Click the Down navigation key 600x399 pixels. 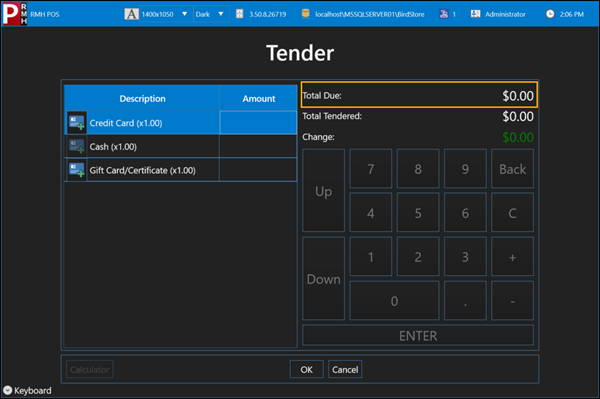click(x=323, y=278)
